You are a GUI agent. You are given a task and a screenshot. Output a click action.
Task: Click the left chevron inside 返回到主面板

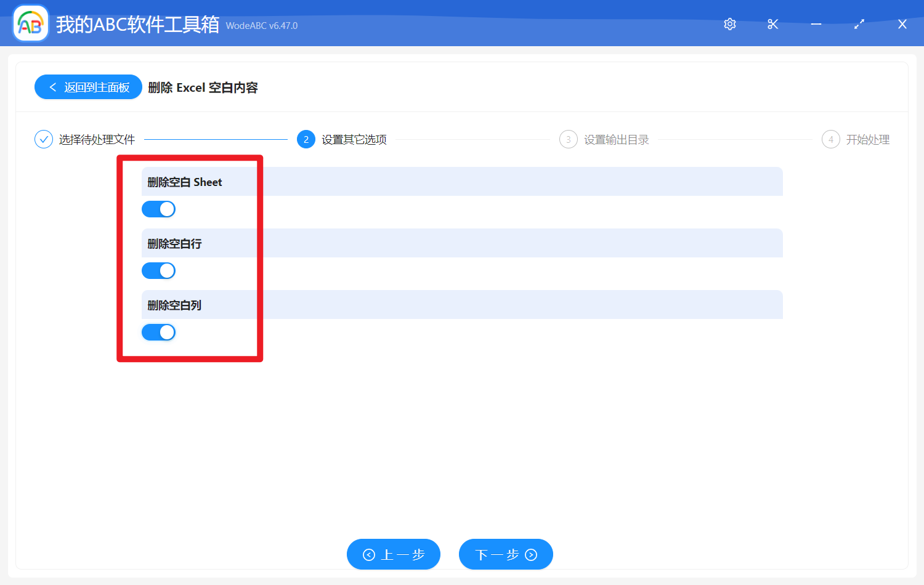(52, 87)
